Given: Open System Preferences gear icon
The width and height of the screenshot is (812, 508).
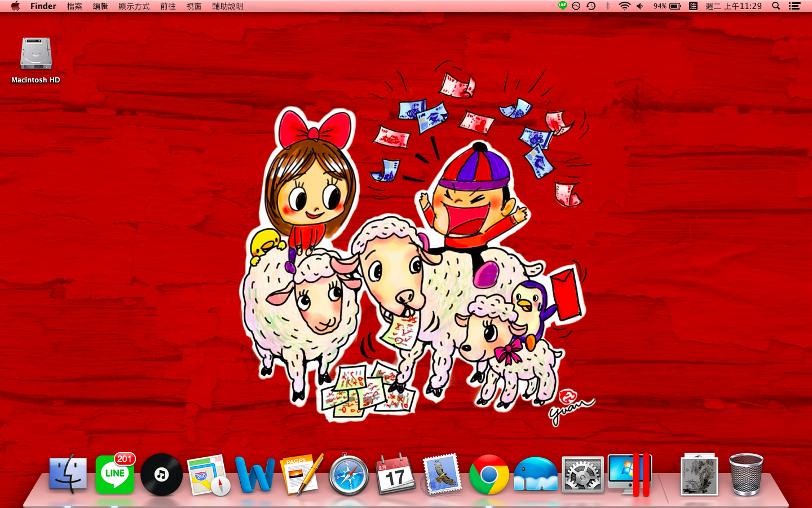Looking at the screenshot, I should (x=582, y=475).
